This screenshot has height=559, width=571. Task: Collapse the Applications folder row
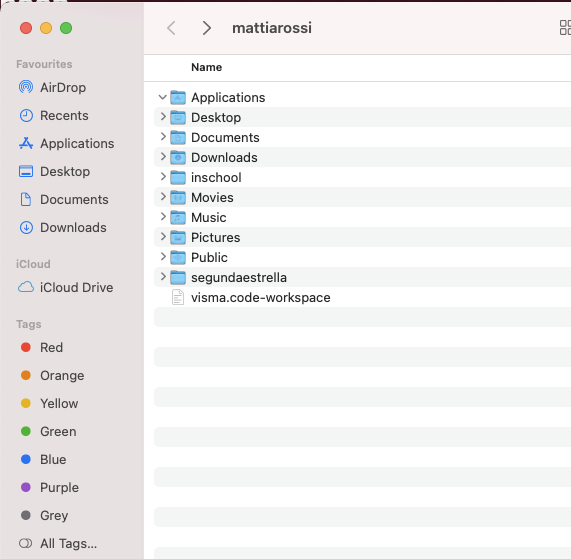pos(162,97)
